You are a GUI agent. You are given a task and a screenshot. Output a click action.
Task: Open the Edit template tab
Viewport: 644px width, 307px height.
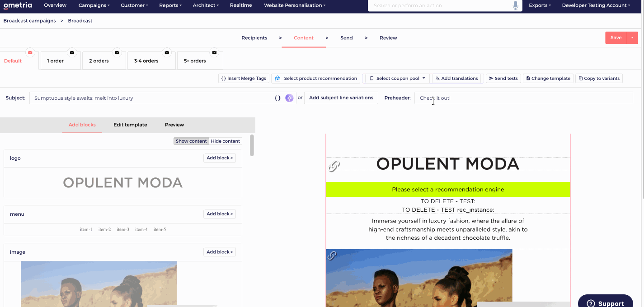(130, 125)
